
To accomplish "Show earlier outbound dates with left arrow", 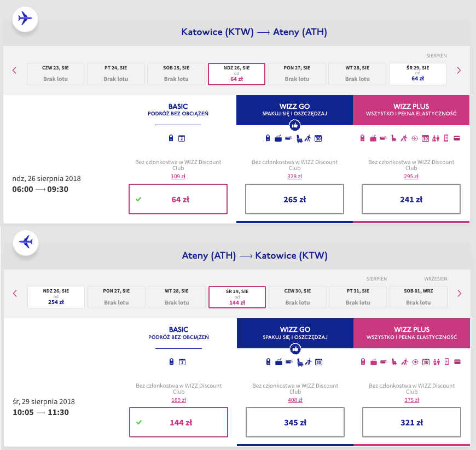I will (x=14, y=71).
